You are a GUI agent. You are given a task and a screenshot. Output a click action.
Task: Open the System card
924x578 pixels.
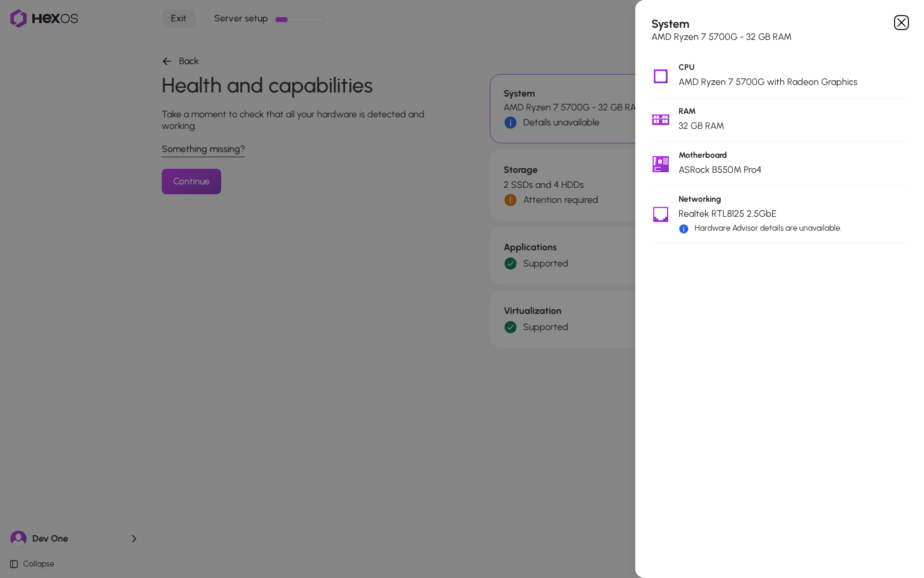pyautogui.click(x=562, y=109)
